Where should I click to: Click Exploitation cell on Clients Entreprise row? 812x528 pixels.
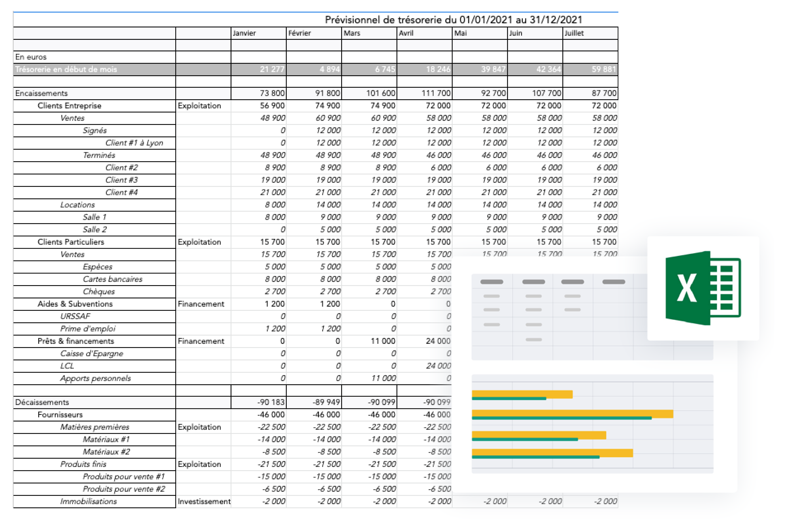click(204, 106)
